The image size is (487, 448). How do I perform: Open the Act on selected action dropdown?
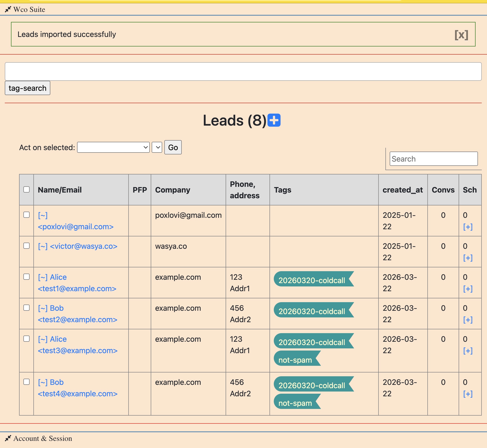tap(113, 148)
